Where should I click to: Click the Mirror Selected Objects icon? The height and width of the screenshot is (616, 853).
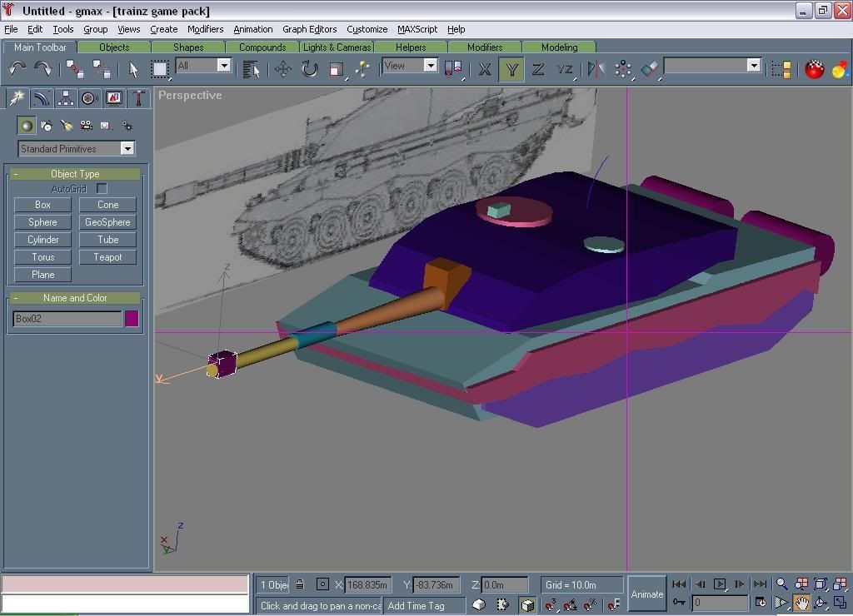596,69
